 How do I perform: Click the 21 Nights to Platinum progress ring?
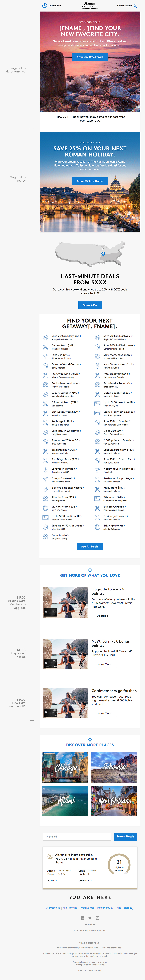pyautogui.click(x=119, y=864)
